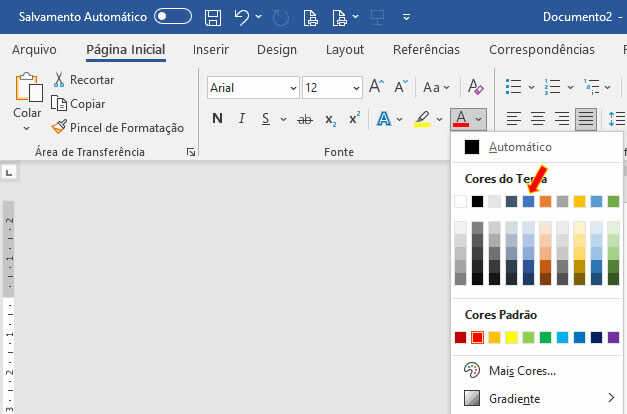Image resolution: width=627 pixels, height=414 pixels.
Task: Toggle the Salvamento Automático switch
Action: [x=173, y=16]
